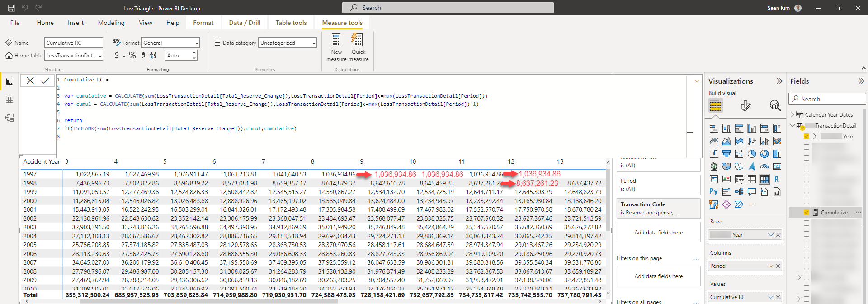Choose the area chart visualization
Image resolution: width=868 pixels, height=304 pixels.
(x=726, y=142)
